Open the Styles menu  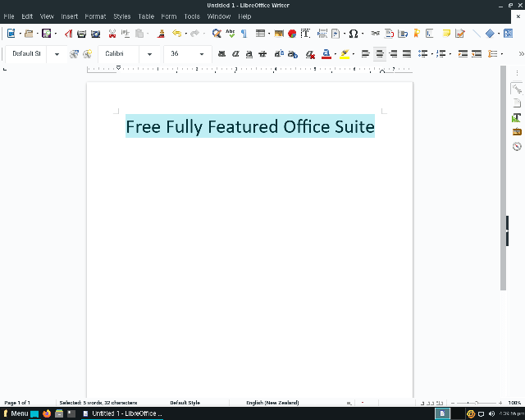122,16
